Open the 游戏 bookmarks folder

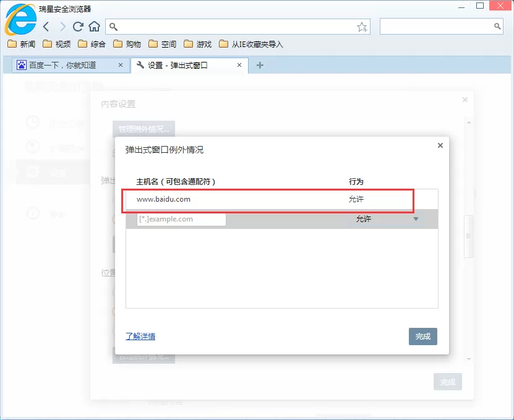coord(198,44)
